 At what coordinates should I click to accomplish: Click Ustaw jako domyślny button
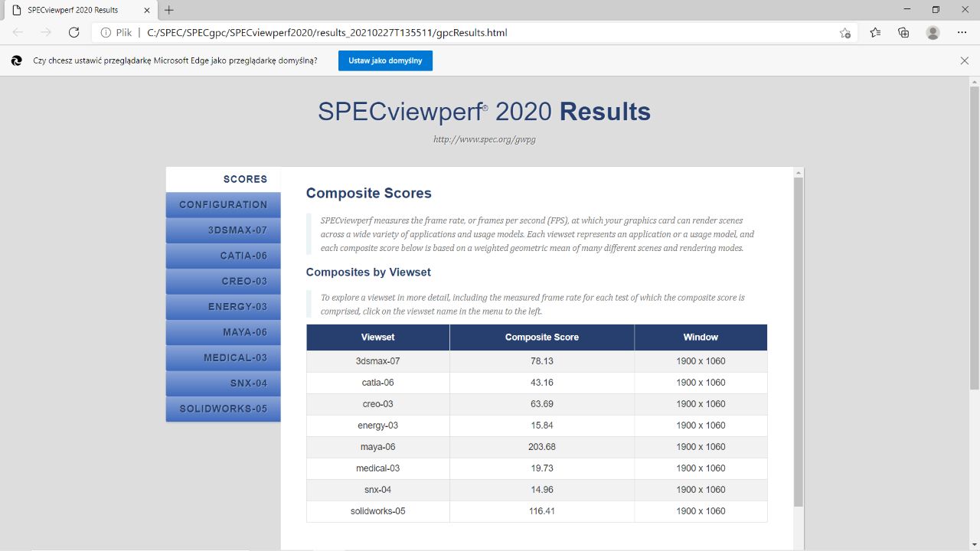[x=385, y=60]
